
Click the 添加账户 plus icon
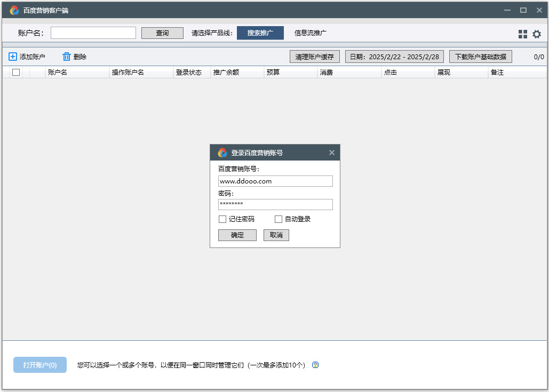click(12, 57)
